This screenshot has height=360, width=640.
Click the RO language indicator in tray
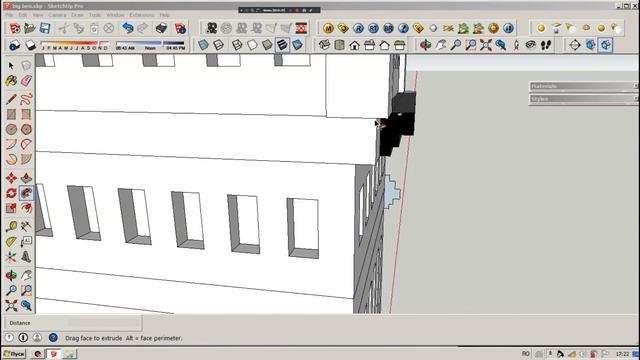coord(526,354)
